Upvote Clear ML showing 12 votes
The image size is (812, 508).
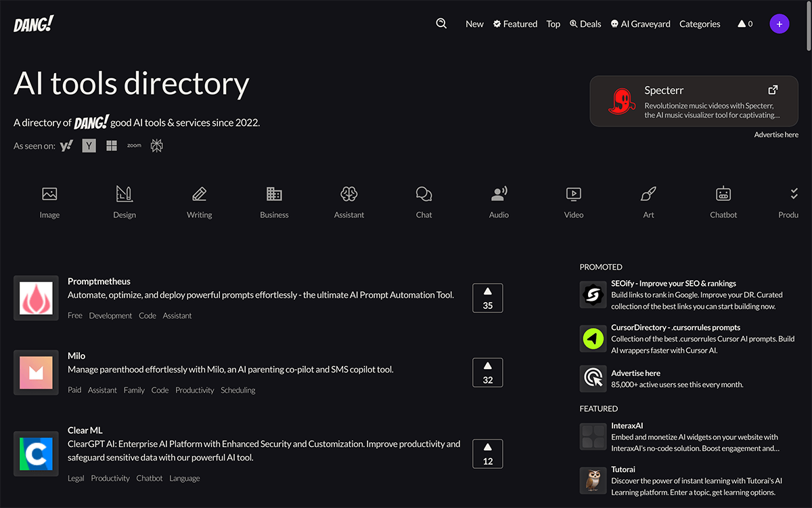click(x=487, y=454)
